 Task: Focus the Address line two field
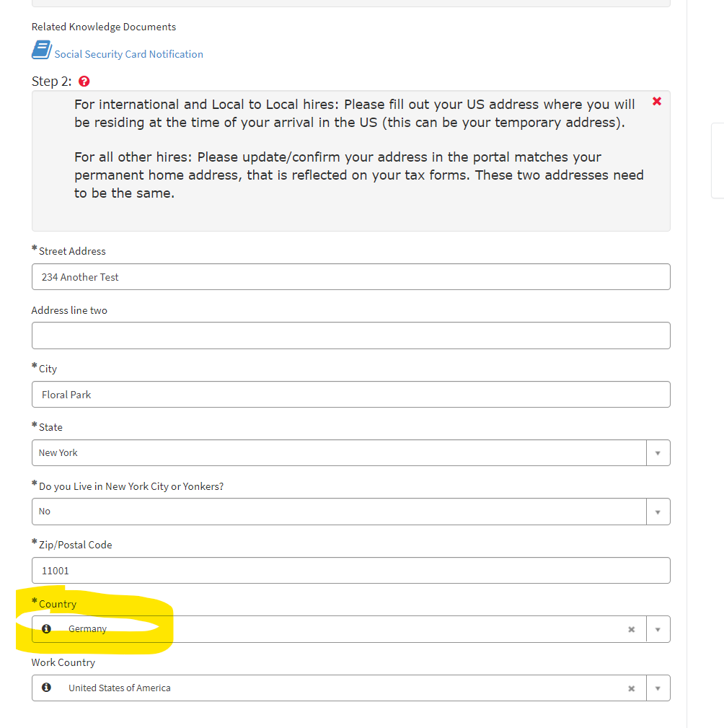[x=350, y=336]
